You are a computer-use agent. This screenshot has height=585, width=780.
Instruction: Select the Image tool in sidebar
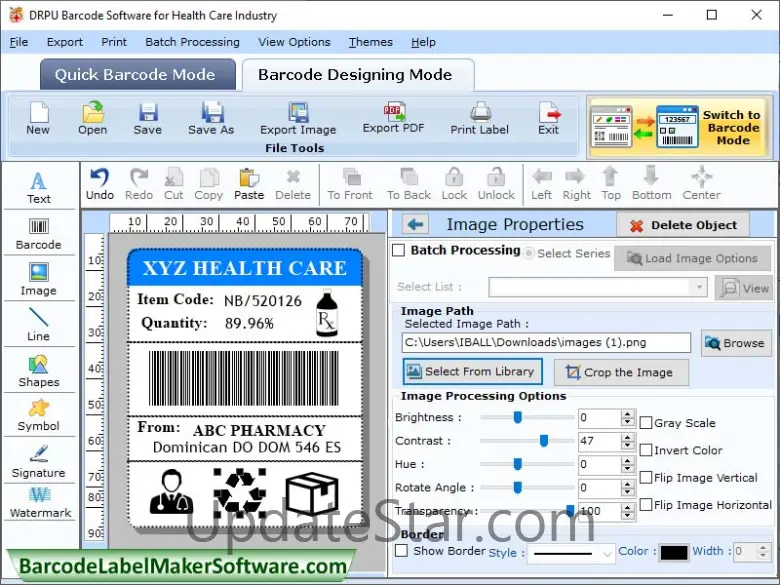39,280
